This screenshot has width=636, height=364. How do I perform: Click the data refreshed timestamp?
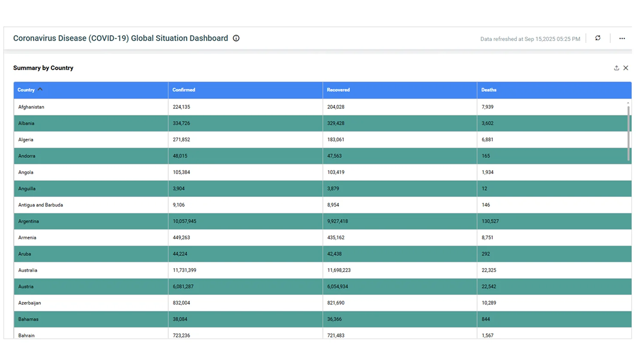click(530, 39)
